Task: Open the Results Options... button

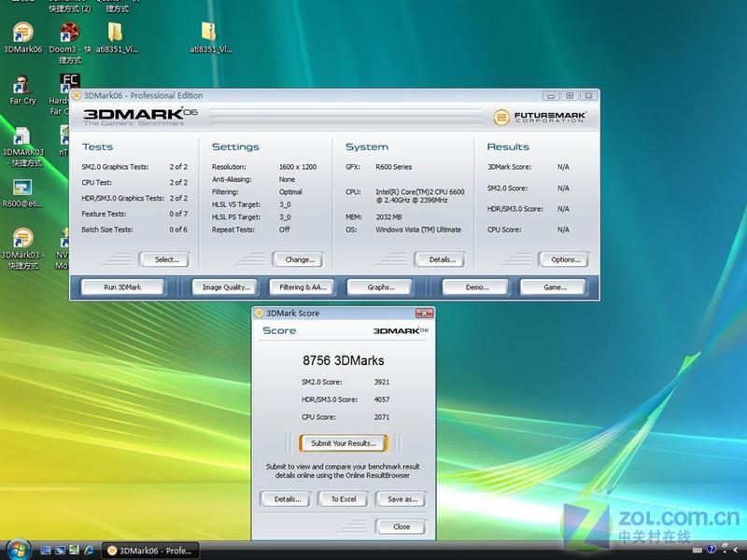Action: click(564, 259)
